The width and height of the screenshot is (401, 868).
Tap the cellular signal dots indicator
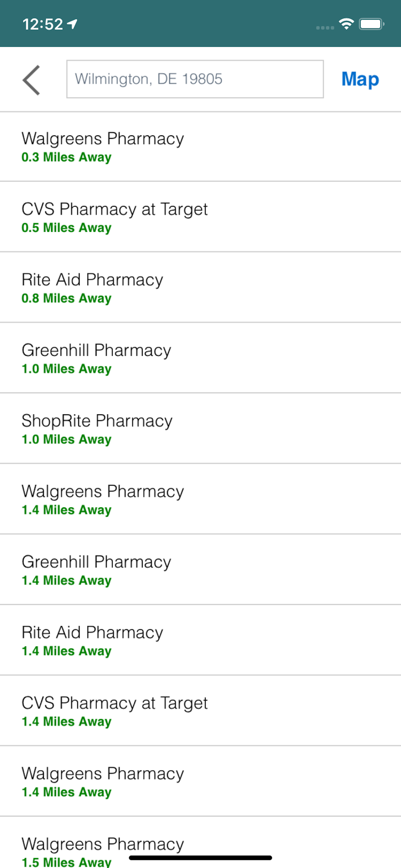[325, 28]
